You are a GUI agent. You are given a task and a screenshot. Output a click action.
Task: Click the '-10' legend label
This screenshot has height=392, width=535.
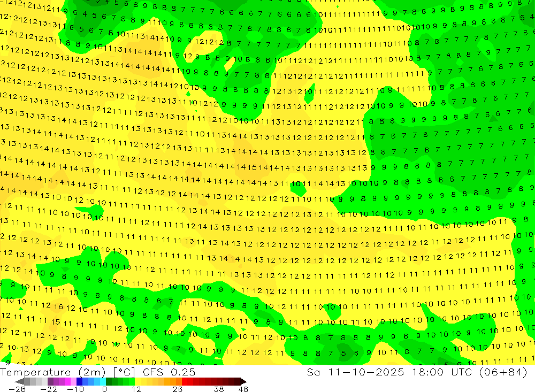(75, 389)
